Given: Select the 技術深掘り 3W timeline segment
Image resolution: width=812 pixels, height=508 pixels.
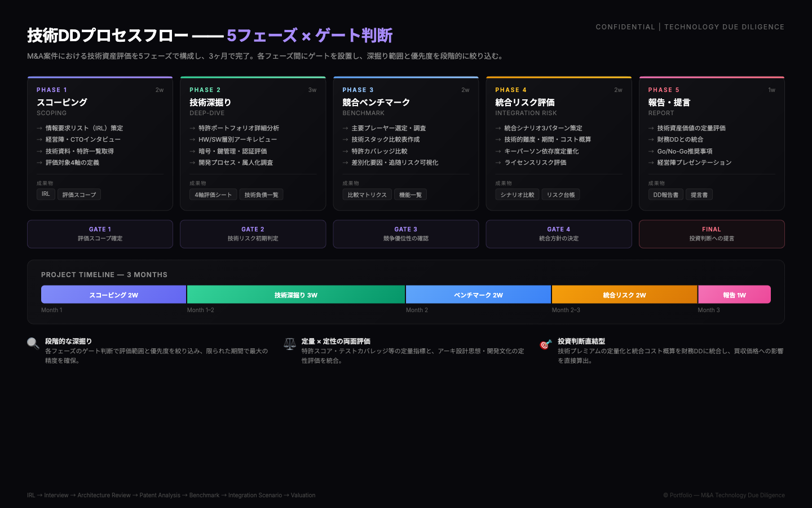Looking at the screenshot, I should point(295,295).
